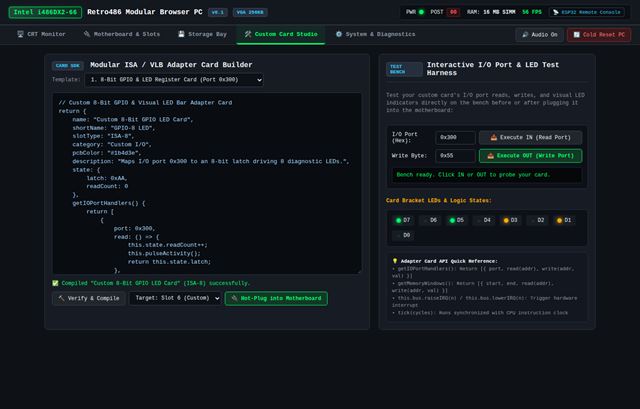Click the 'Bench ready' status message
Viewport: 640px width, 409px height.
[488, 175]
